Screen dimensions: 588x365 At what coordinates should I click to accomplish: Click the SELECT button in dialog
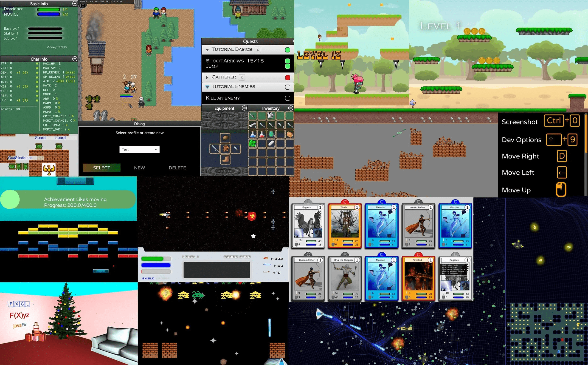pyautogui.click(x=102, y=167)
